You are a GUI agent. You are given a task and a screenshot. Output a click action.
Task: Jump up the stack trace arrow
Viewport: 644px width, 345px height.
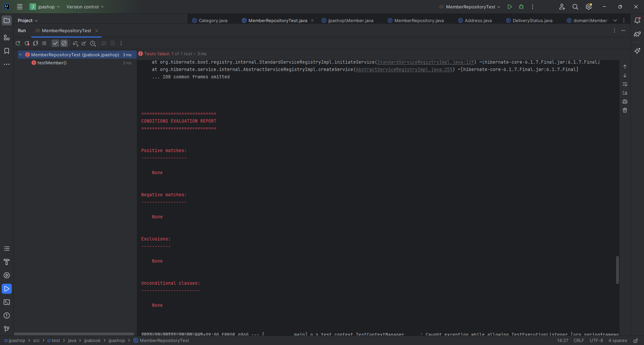click(x=625, y=67)
